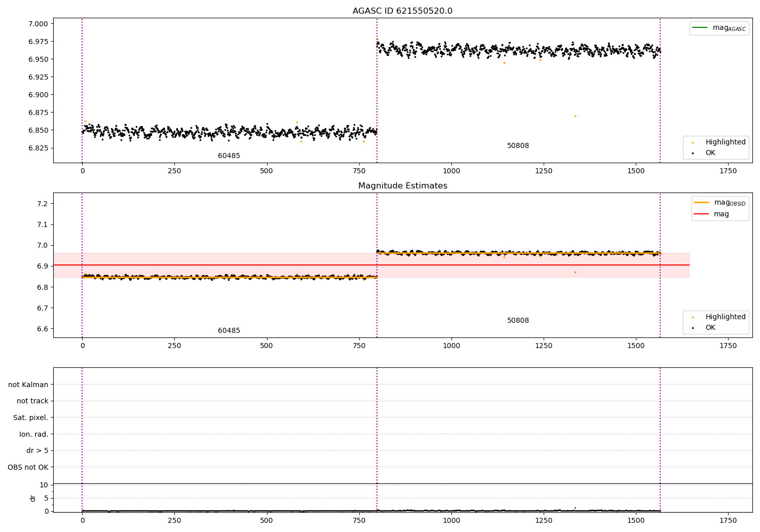The width and height of the screenshot is (760, 532).
Task: Click the orange outlier point near 6.869 in top plot
Action: pos(575,117)
